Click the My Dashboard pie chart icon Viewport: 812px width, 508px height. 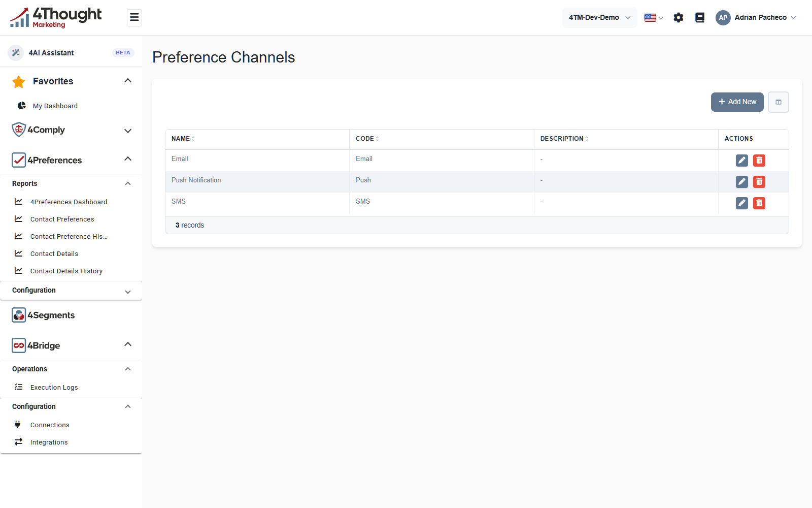click(22, 106)
